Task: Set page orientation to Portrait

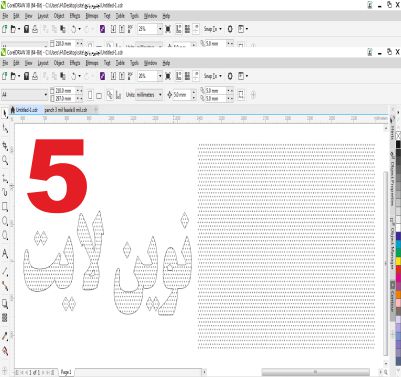Action: pyautogui.click(x=90, y=95)
